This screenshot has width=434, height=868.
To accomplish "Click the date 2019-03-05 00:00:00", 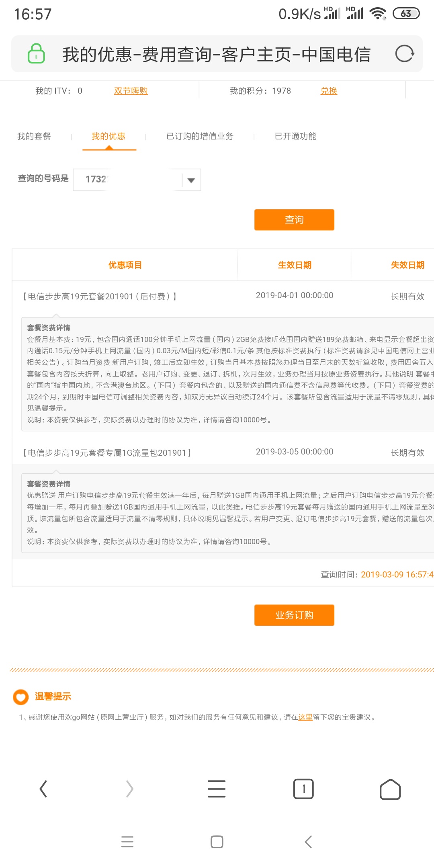I will (x=295, y=452).
